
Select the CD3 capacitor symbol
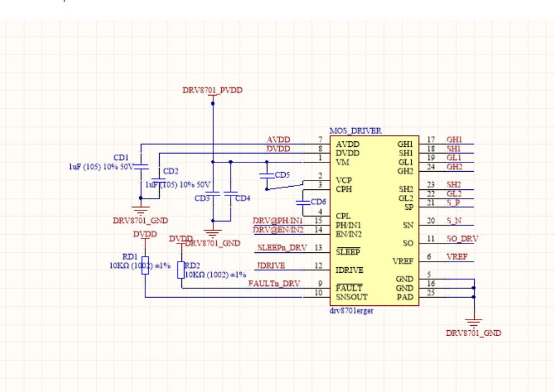pos(213,194)
